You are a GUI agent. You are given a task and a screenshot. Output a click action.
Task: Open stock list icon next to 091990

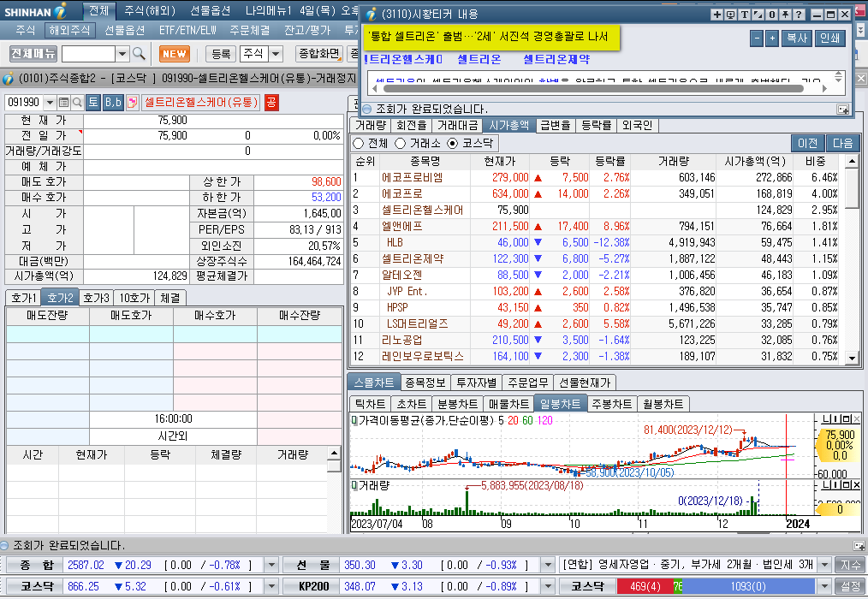pos(63,103)
